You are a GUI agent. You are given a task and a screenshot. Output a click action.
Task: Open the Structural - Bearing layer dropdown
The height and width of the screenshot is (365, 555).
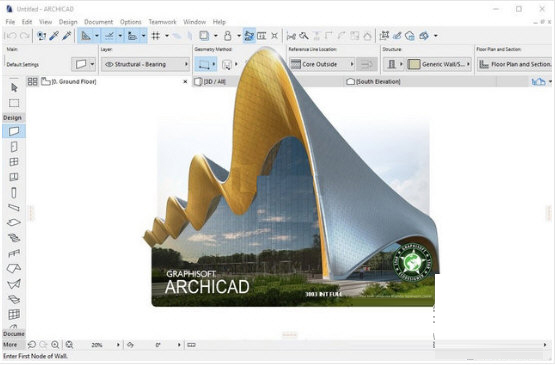[x=145, y=64]
